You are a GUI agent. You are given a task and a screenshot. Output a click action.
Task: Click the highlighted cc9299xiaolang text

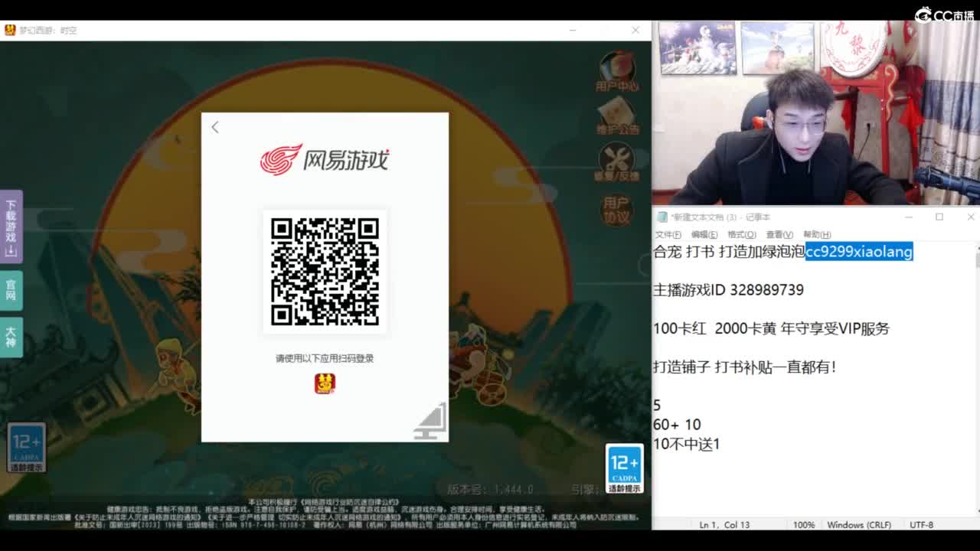[859, 252]
